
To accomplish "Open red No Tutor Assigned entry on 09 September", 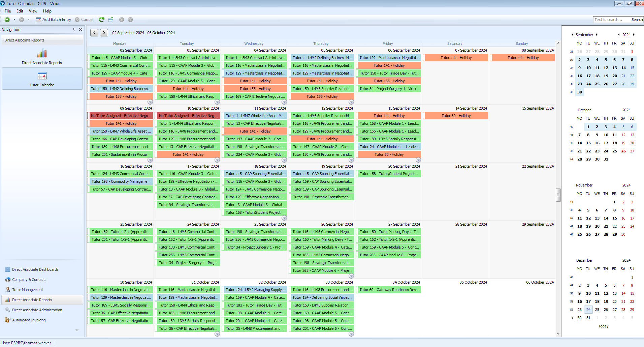I will pyautogui.click(x=120, y=116).
